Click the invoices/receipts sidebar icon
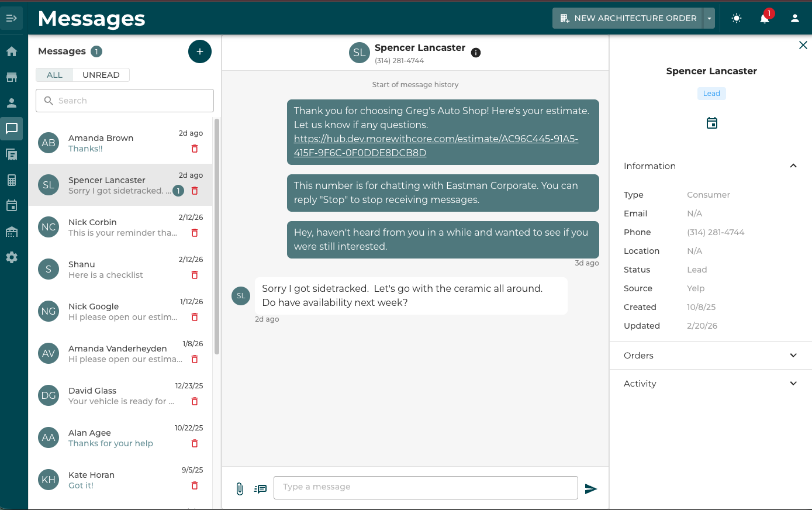The width and height of the screenshot is (812, 510). (x=12, y=154)
